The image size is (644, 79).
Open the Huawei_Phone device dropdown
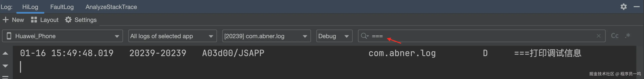[62, 36]
